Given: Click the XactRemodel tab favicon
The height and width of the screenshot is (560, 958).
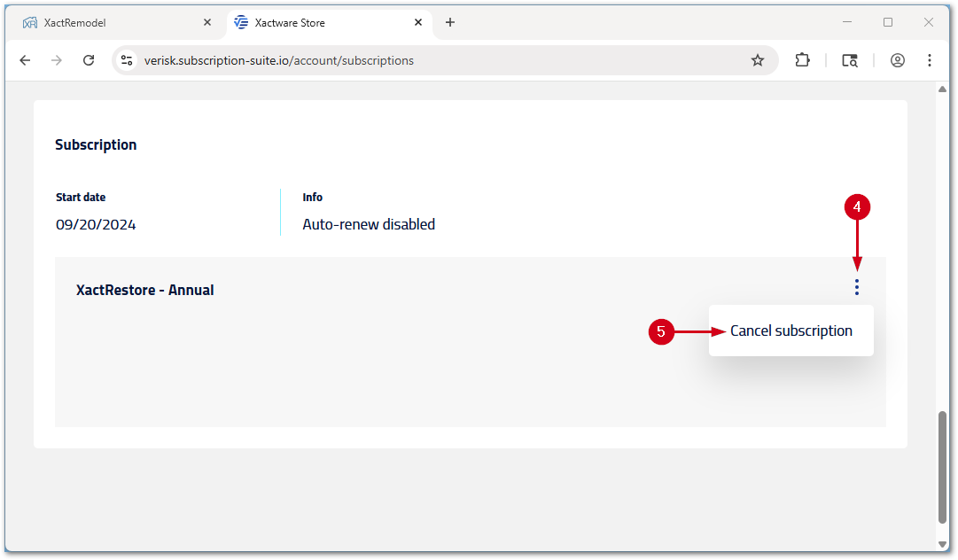Looking at the screenshot, I should 29,22.
